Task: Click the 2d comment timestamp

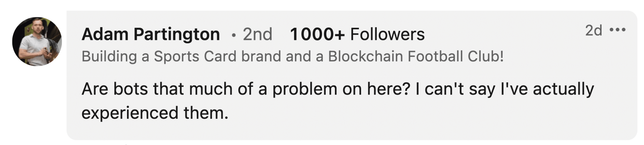Action: tap(593, 30)
